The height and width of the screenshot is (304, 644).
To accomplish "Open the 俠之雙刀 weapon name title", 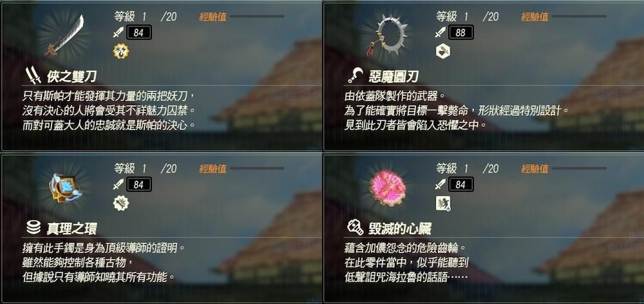I will 71,77.
